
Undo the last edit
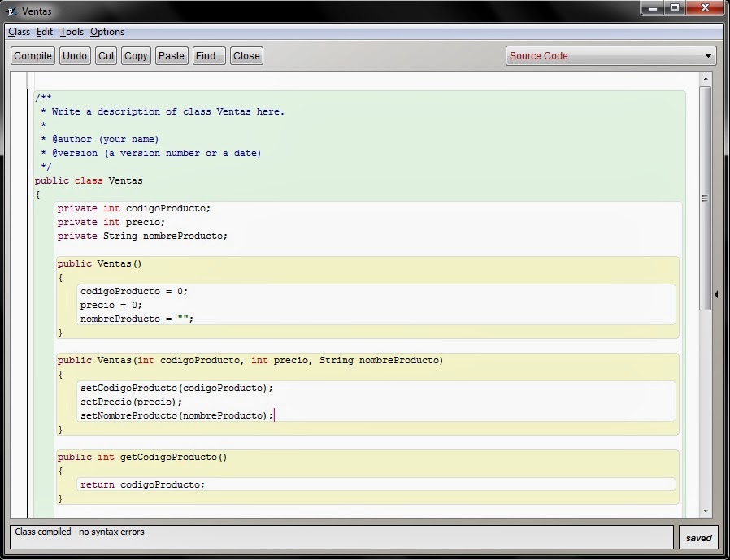74,55
